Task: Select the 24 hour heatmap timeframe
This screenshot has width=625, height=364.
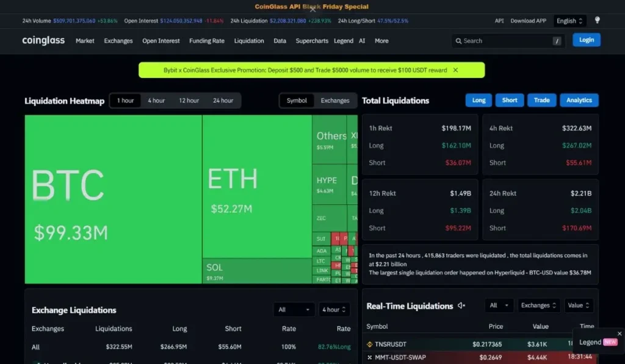Action: 223,100
